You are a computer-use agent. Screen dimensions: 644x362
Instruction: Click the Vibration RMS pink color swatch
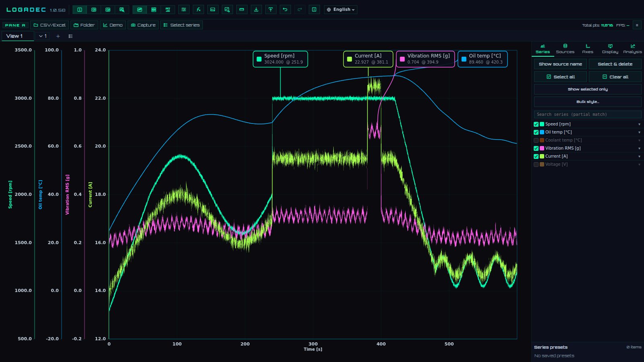(542, 148)
